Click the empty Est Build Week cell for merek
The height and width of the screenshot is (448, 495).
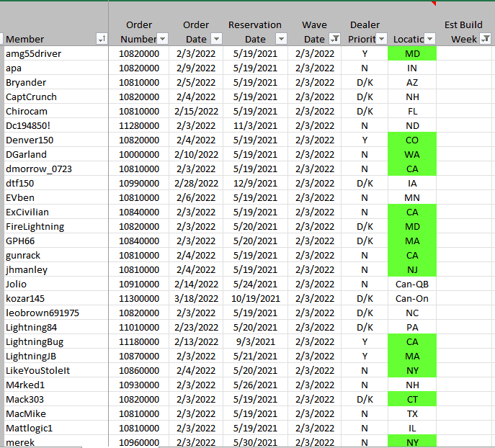[x=465, y=442]
